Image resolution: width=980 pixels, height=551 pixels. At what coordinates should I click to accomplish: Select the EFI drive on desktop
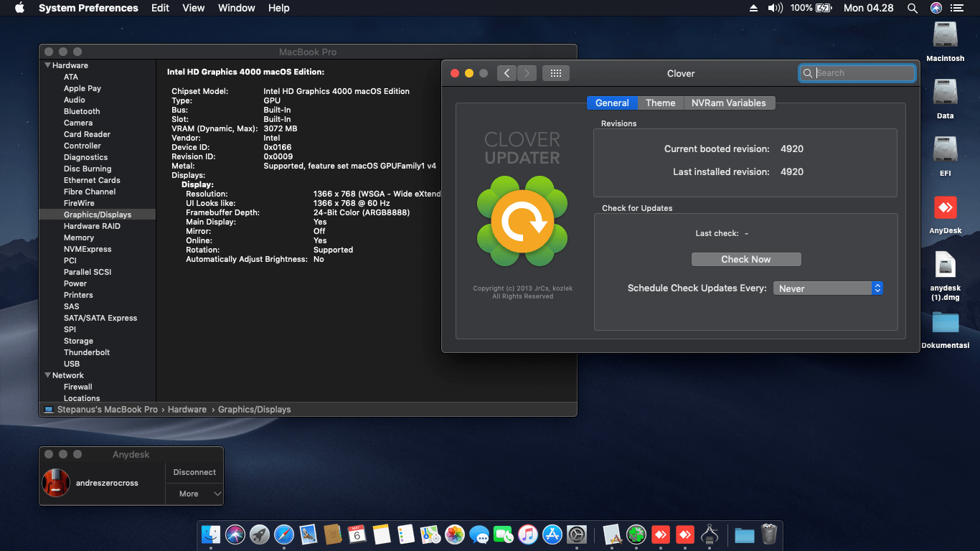pos(945,150)
